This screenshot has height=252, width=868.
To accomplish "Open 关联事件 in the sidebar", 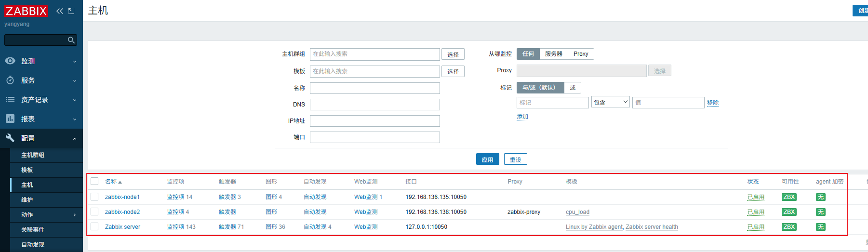I will click(33, 230).
